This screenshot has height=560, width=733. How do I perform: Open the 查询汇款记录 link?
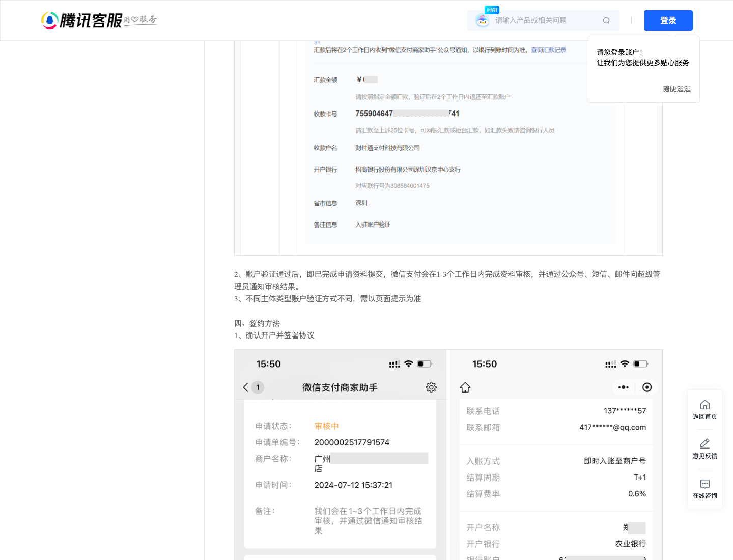[548, 50]
